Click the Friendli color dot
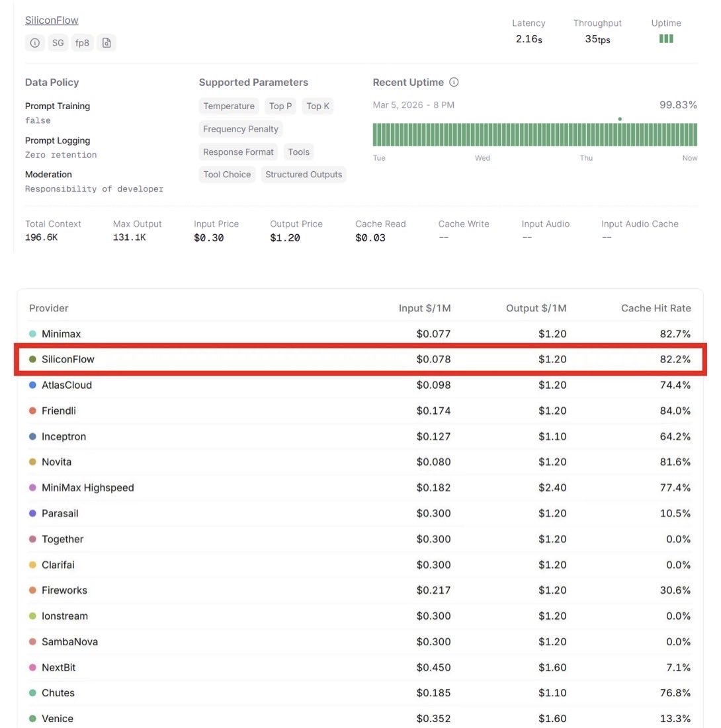This screenshot has width=721, height=728. click(x=32, y=411)
